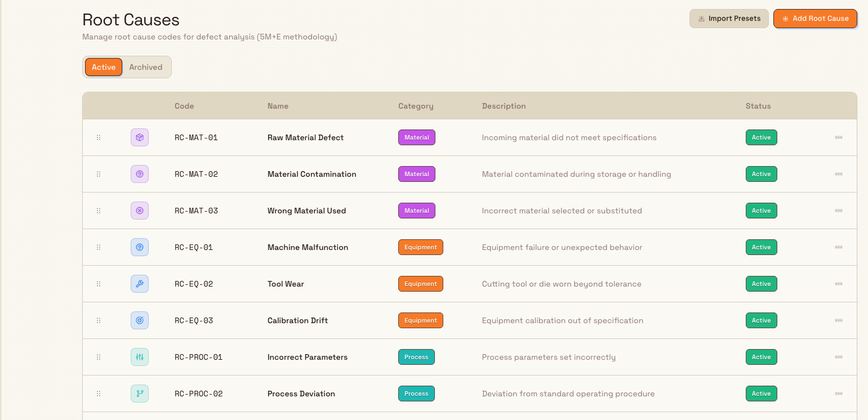Click the X-circle icon for Wrong Material Used
868x420 pixels.
pyautogui.click(x=140, y=211)
